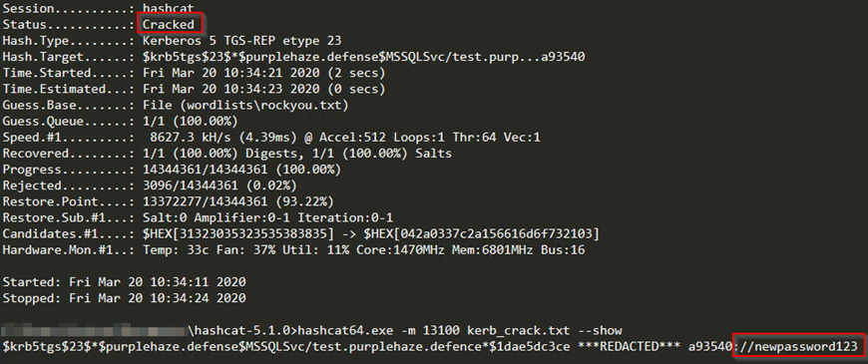This screenshot has height=364, width=868.
Task: Click the Stopped Fri Mar 20 10:34:24 line
Action: (x=124, y=298)
